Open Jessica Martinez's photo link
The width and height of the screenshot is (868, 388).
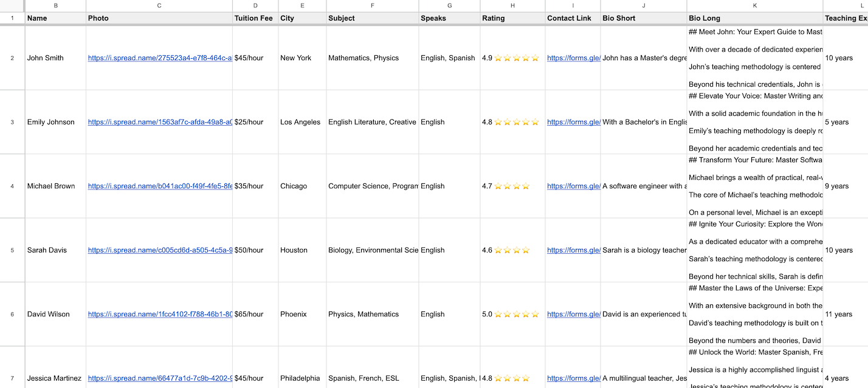click(160, 378)
